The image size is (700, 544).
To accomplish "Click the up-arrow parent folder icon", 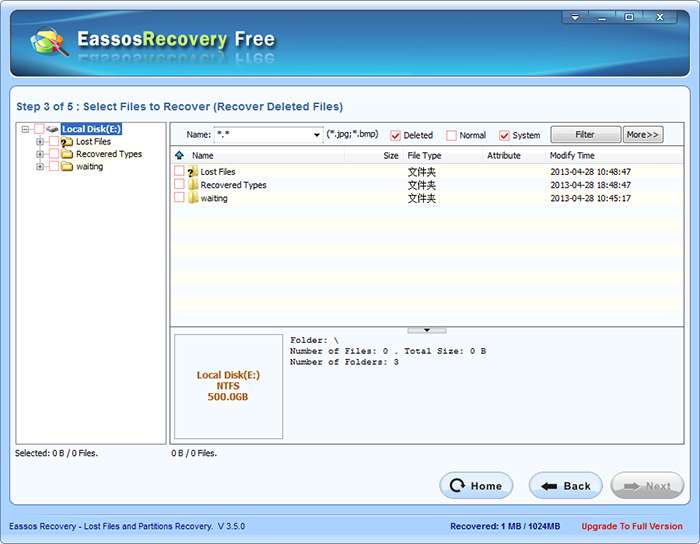I will click(x=179, y=155).
